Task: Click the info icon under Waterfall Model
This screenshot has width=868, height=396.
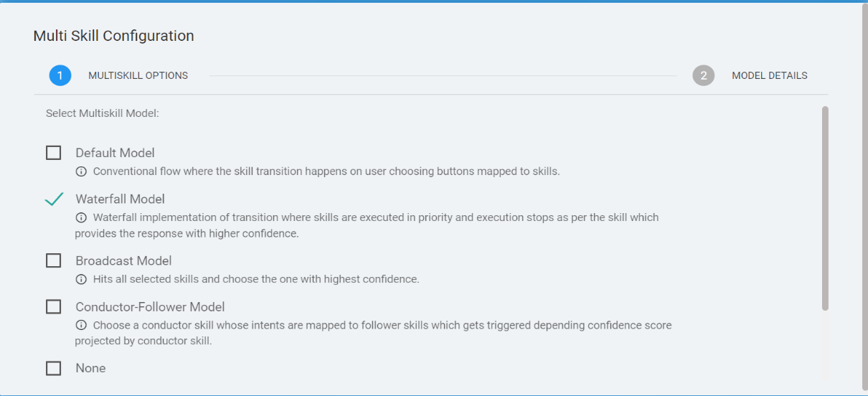Action: coord(81,217)
